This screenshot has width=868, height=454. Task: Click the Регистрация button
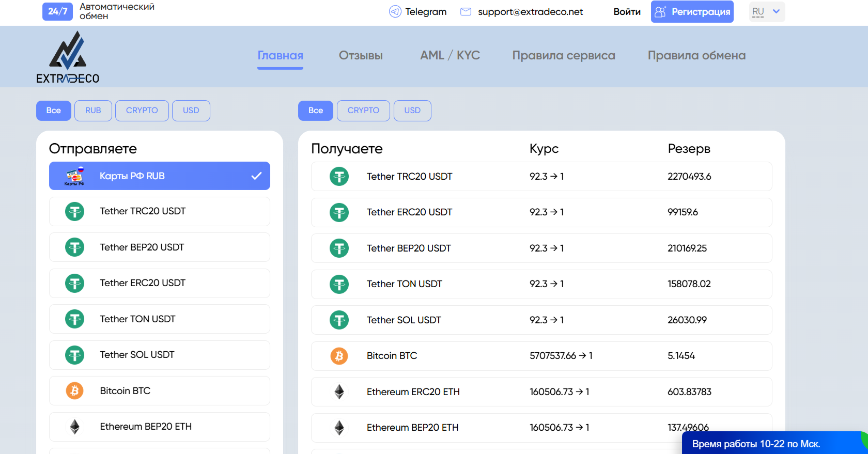(x=692, y=12)
